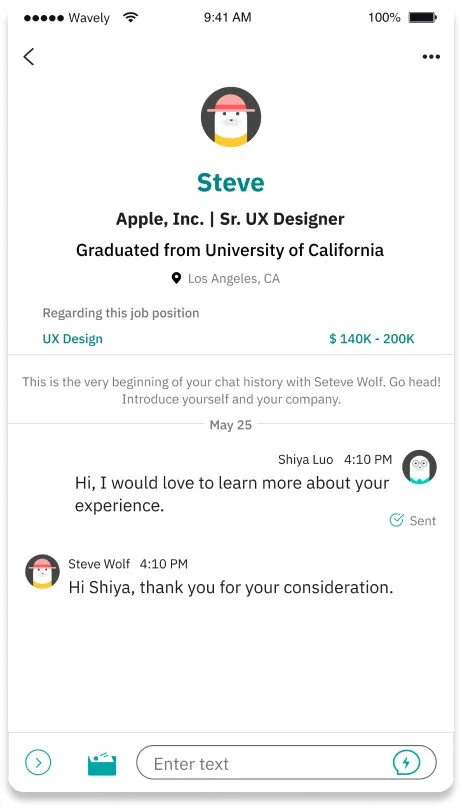Click the Steve name heading
The width and height of the screenshot is (462, 808).
pos(231,182)
